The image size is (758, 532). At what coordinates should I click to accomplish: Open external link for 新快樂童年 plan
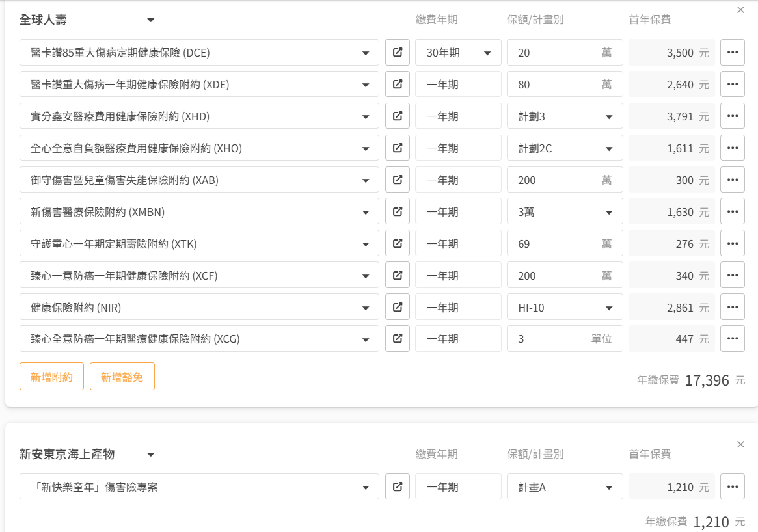tap(398, 486)
